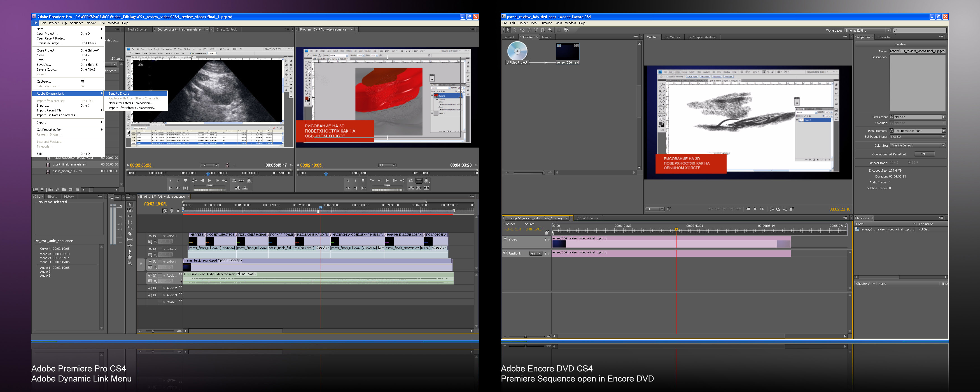Expand the Audio 2 track triangle
The image size is (980, 392).
[x=164, y=288]
